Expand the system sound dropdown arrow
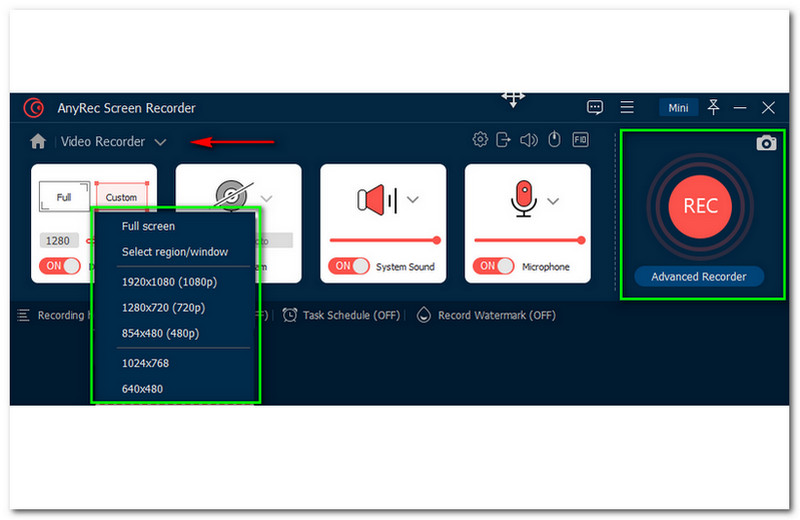 (413, 200)
